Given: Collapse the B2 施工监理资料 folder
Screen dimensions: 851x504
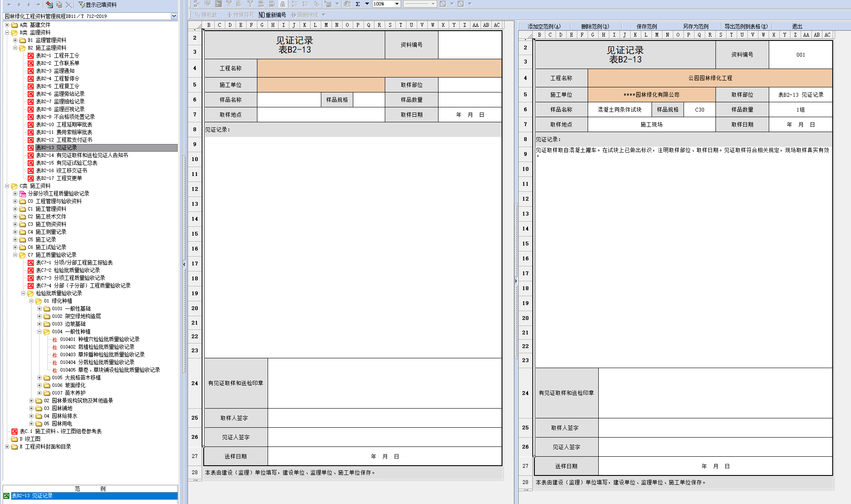Looking at the screenshot, I should pyautogui.click(x=15, y=48).
